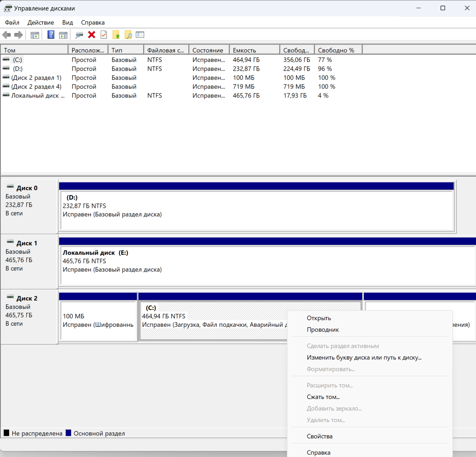476x457 pixels.
Task: Click the 96 % free percentage cell
Action: tap(325, 69)
